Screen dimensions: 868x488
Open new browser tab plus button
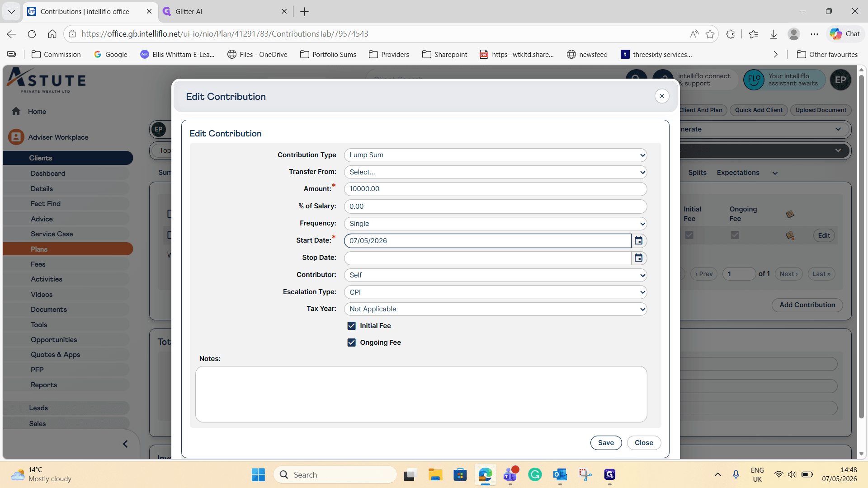point(304,12)
